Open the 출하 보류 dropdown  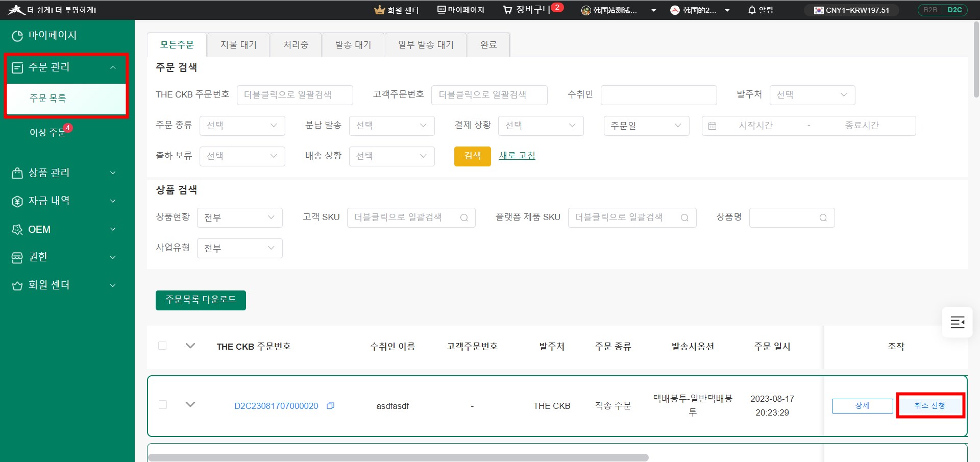pos(242,156)
